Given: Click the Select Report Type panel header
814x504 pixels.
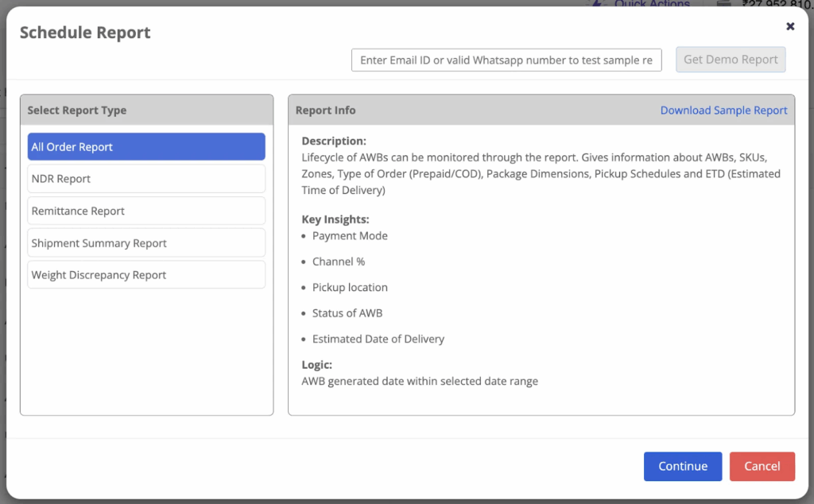Looking at the screenshot, I should (x=77, y=110).
